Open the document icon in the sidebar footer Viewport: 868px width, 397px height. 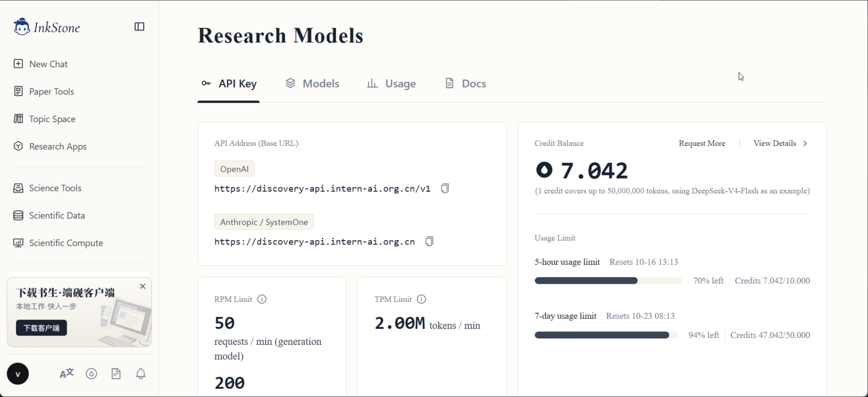pyautogui.click(x=116, y=374)
